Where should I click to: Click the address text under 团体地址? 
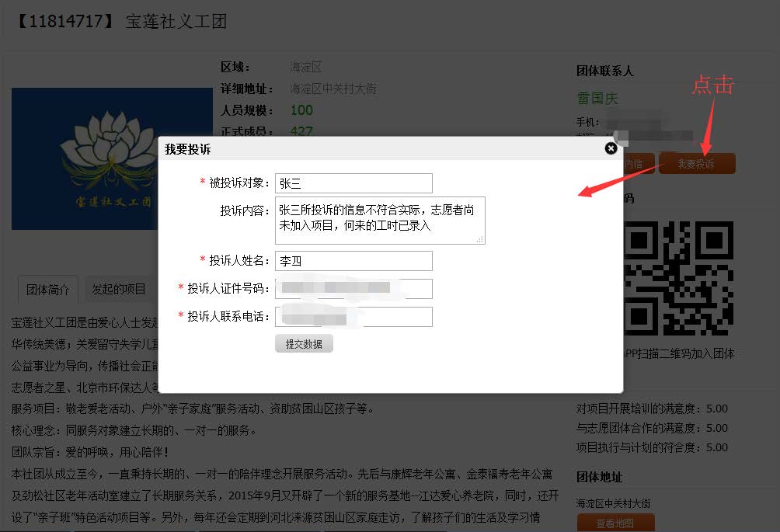(613, 503)
